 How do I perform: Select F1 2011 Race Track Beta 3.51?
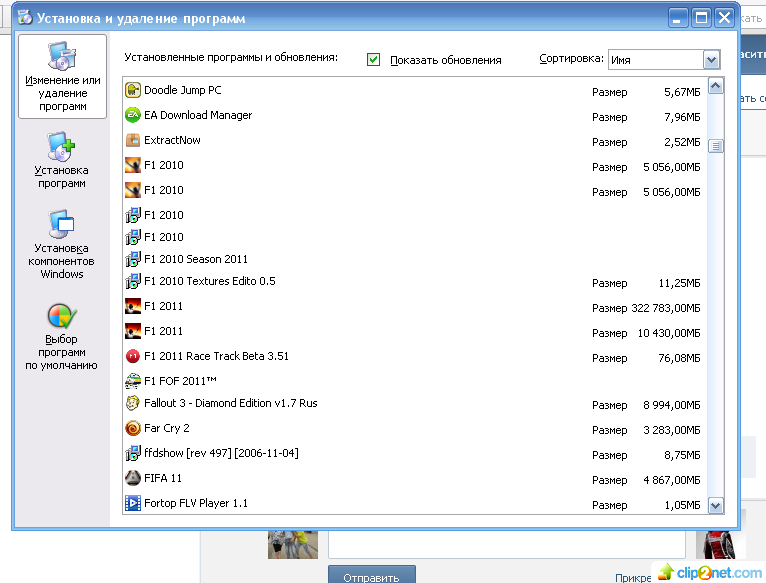[414, 356]
